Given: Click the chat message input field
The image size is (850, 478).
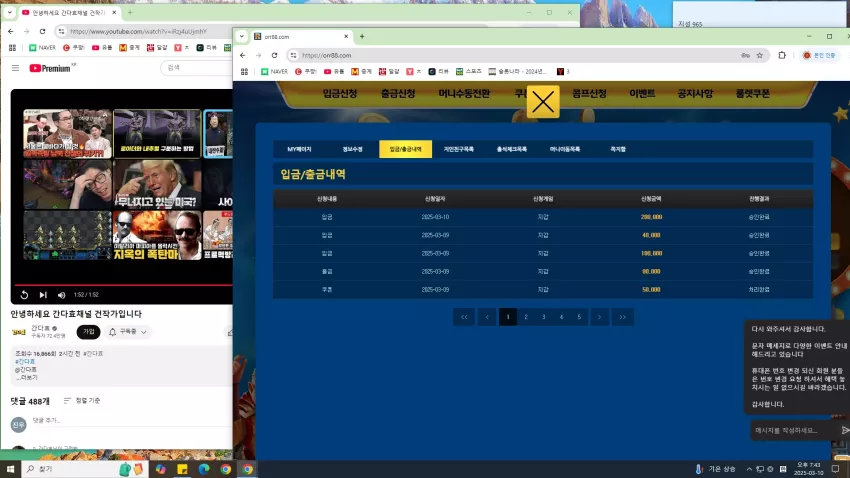Looking at the screenshot, I should pos(791,430).
